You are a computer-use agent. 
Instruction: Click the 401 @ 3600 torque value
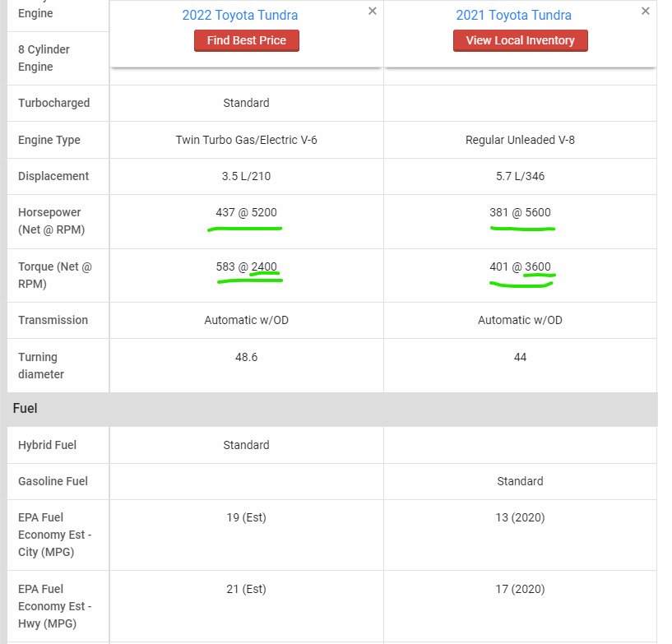tap(521, 266)
